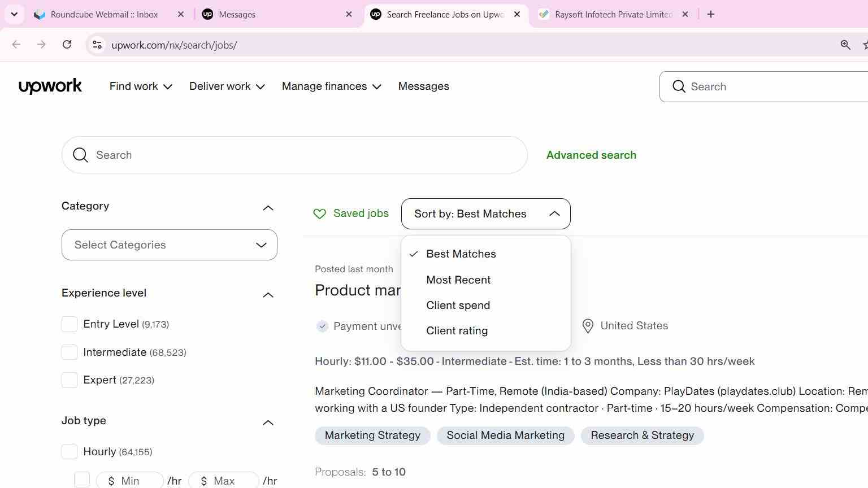Go to Messages in top navigation
This screenshot has height=488, width=868.
point(423,86)
